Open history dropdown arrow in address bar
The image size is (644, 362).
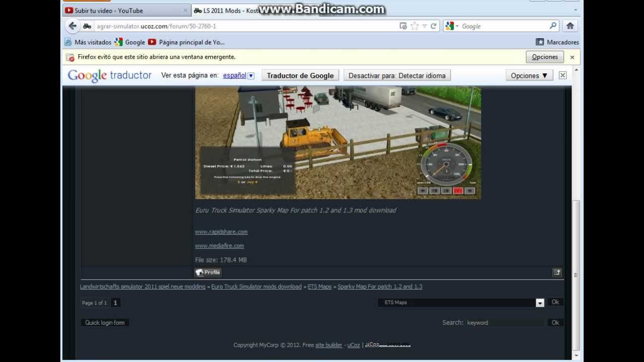pos(424,26)
